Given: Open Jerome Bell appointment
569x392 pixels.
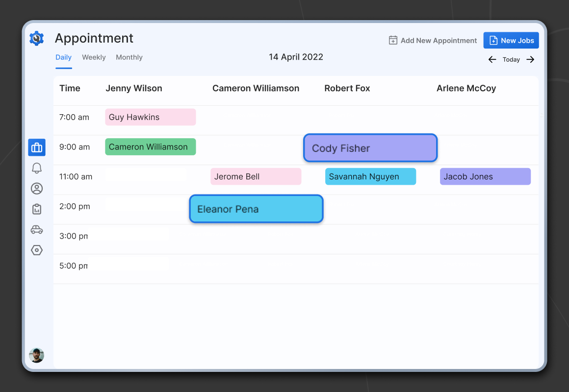Looking at the screenshot, I should (x=256, y=176).
